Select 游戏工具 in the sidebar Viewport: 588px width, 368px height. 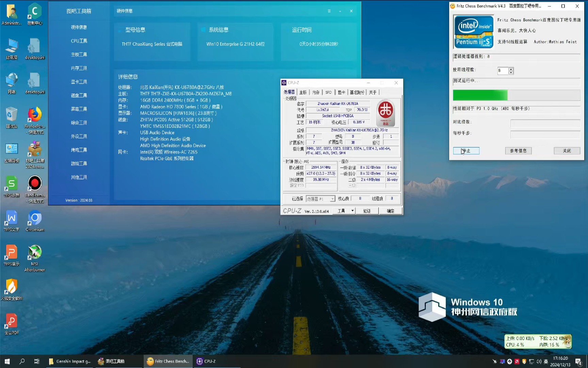coord(79,164)
